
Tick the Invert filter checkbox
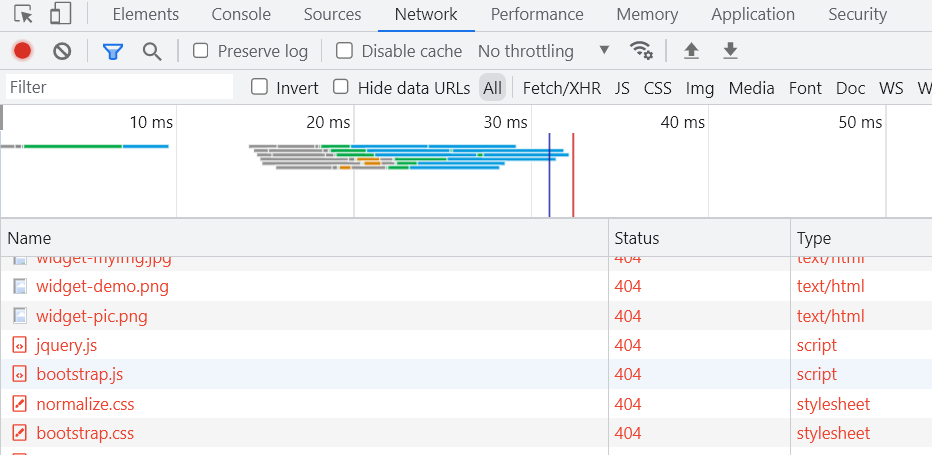click(x=260, y=87)
